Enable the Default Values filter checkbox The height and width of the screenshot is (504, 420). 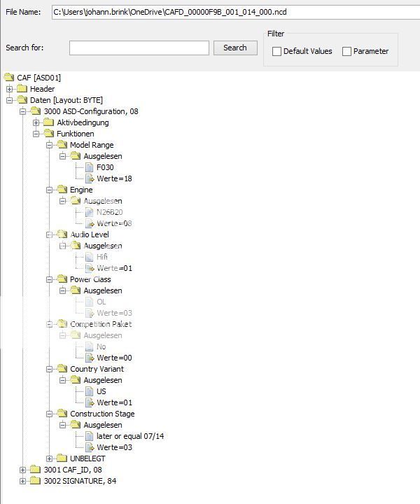(276, 51)
